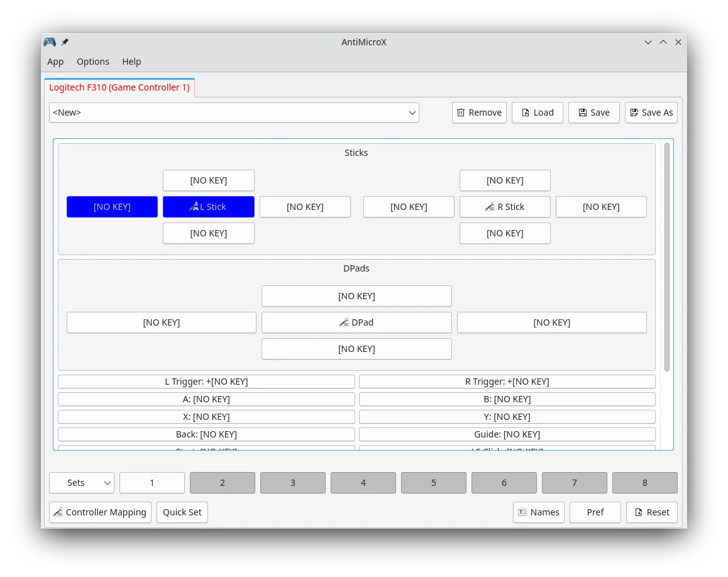Click the vertical scrollbar in the mapping panel
This screenshot has width=728, height=577.
tap(667, 256)
